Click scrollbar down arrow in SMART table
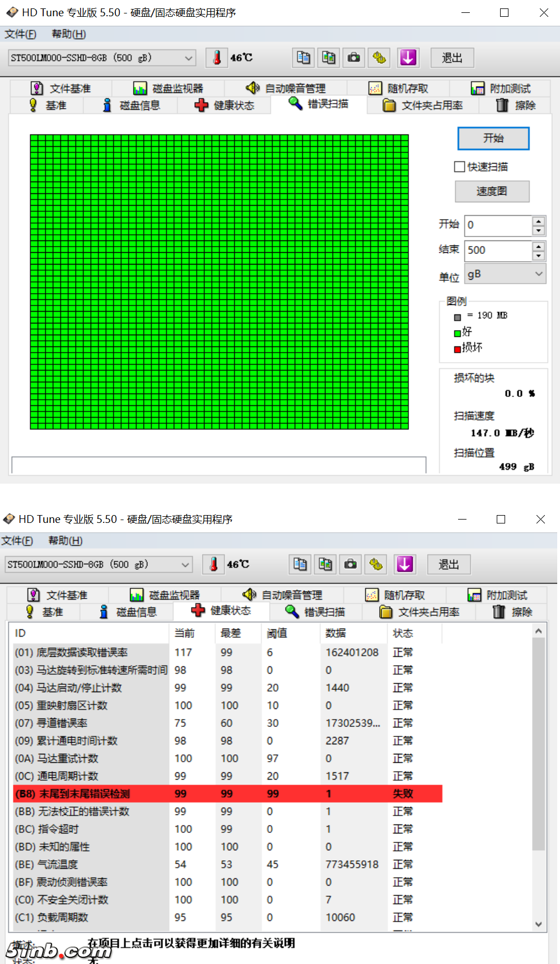 539,924
